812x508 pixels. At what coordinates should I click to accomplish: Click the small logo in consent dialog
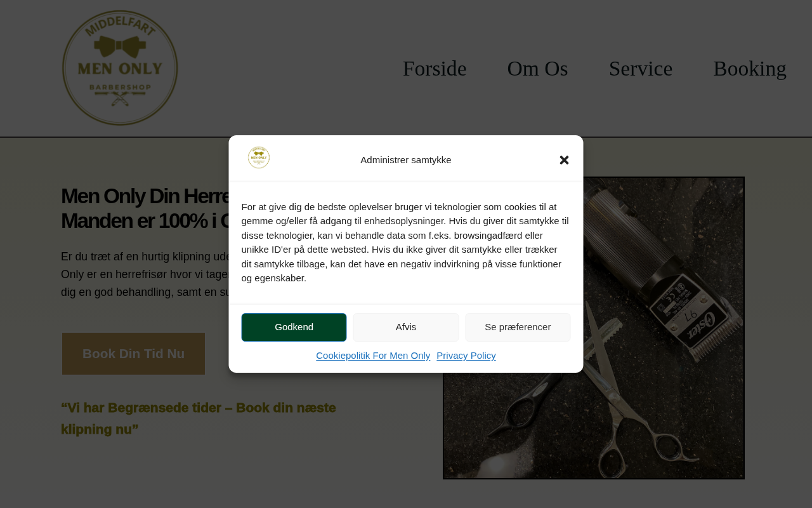259,157
